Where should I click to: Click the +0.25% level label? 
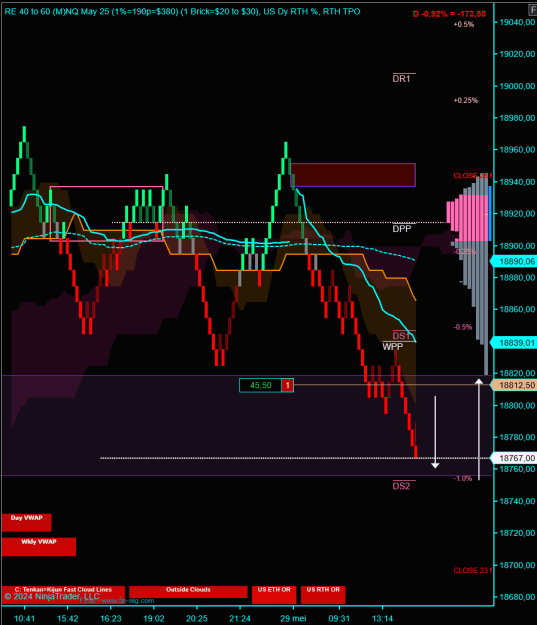click(466, 100)
